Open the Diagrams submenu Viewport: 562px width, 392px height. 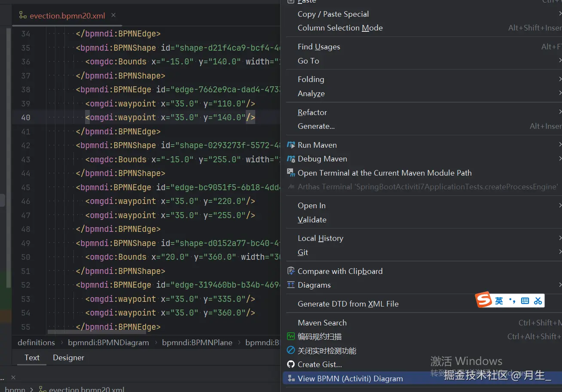pos(421,285)
